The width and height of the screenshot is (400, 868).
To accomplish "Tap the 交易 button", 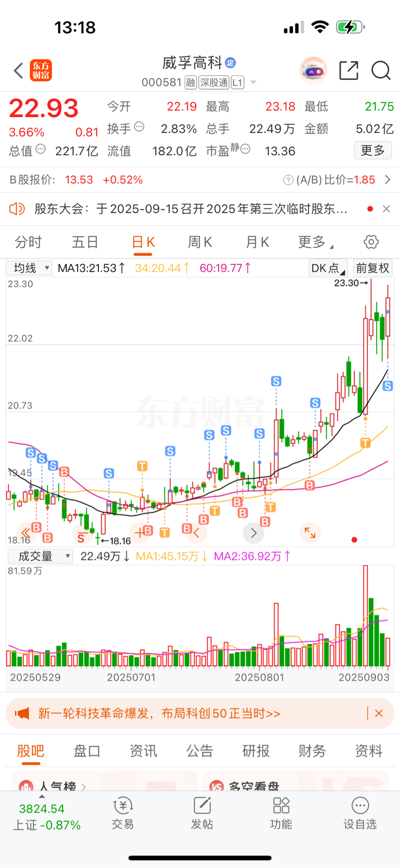I will [x=123, y=813].
